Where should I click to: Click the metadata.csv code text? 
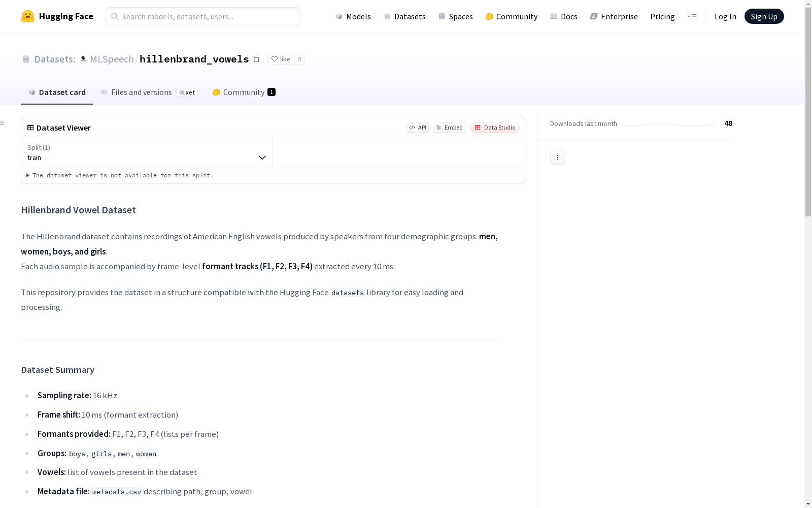click(x=117, y=492)
